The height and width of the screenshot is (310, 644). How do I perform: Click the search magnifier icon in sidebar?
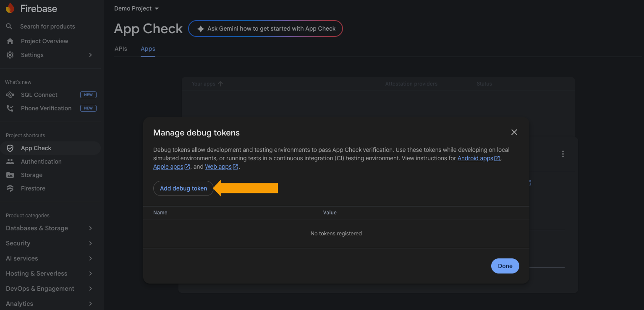[9, 26]
